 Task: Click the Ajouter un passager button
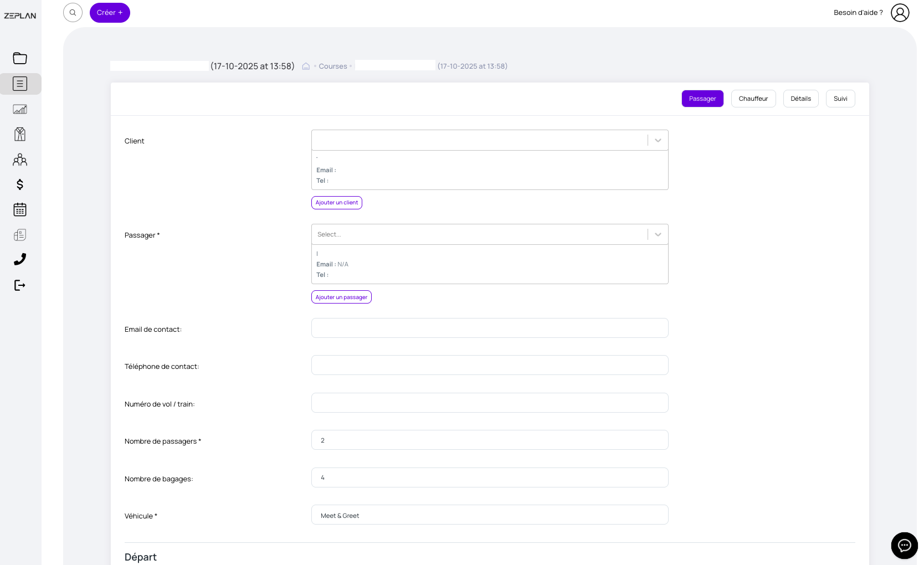(341, 297)
